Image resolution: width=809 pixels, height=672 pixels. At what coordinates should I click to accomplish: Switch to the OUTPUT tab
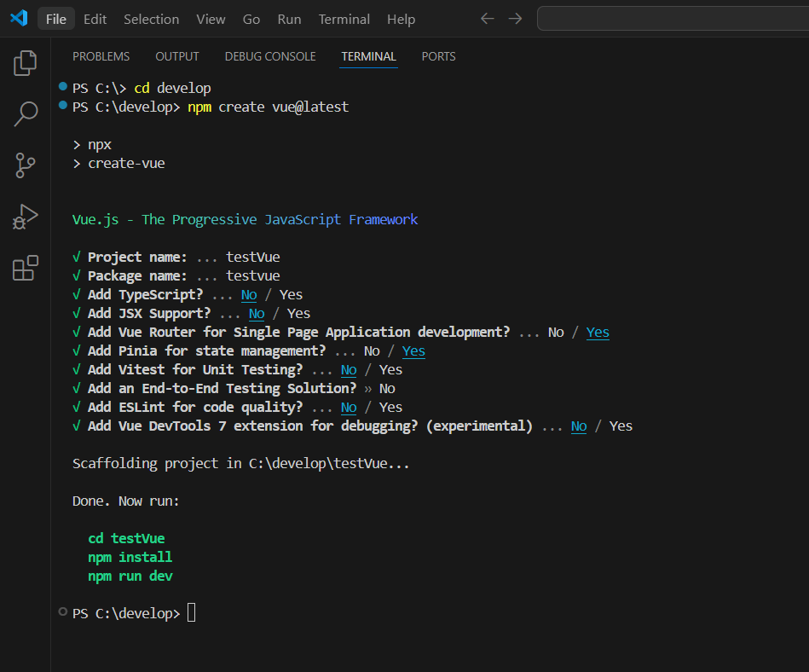tap(177, 56)
